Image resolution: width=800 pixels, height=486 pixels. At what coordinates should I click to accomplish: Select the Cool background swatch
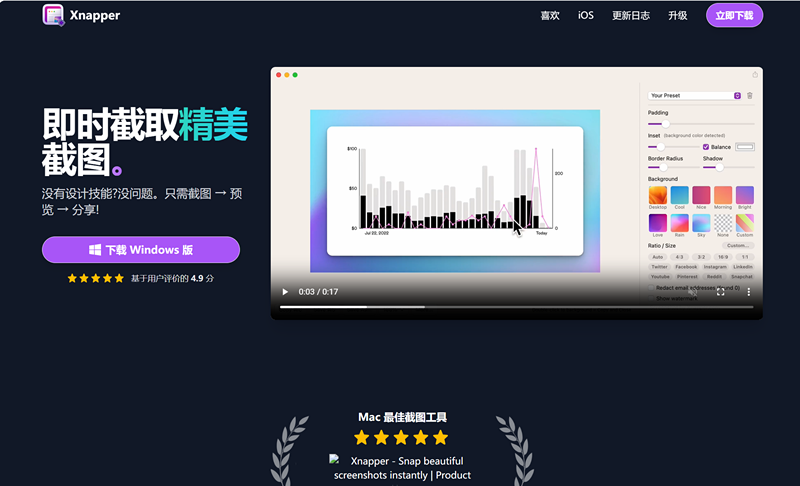680,195
